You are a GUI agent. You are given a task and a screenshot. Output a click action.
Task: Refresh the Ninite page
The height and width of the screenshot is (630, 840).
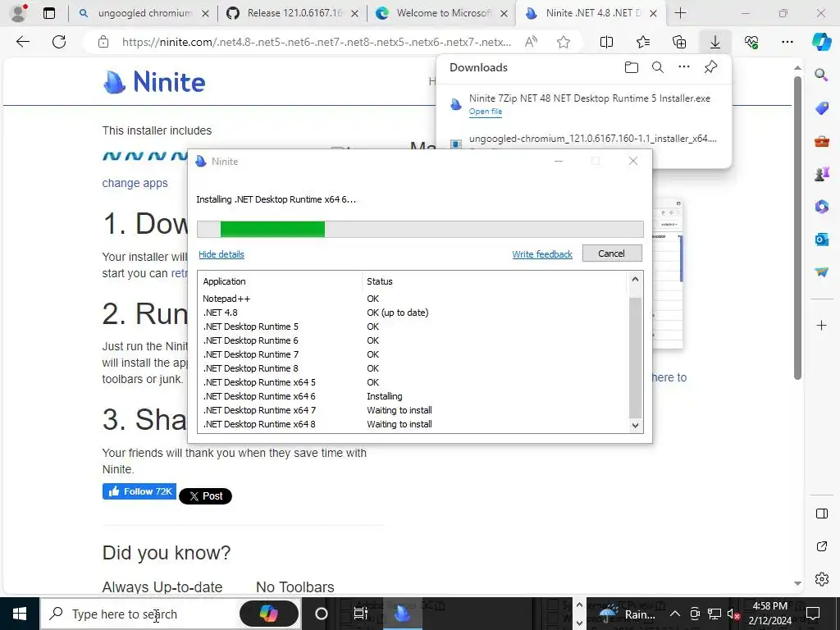tap(59, 42)
